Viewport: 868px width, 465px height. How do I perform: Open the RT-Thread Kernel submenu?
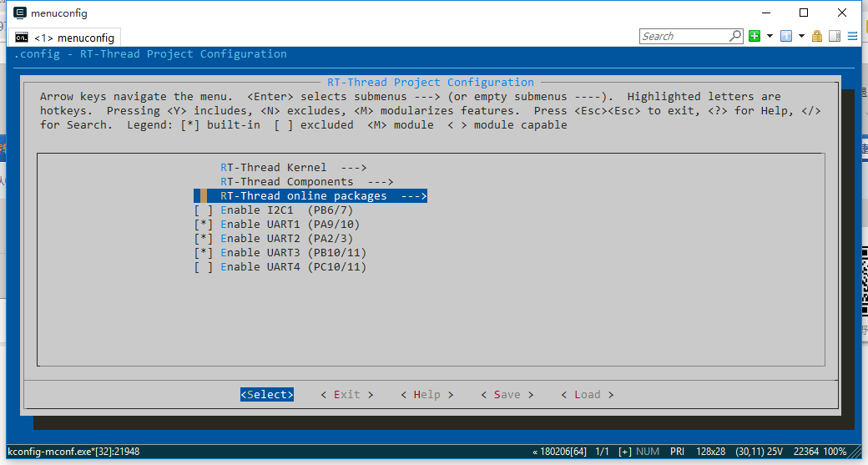click(294, 167)
